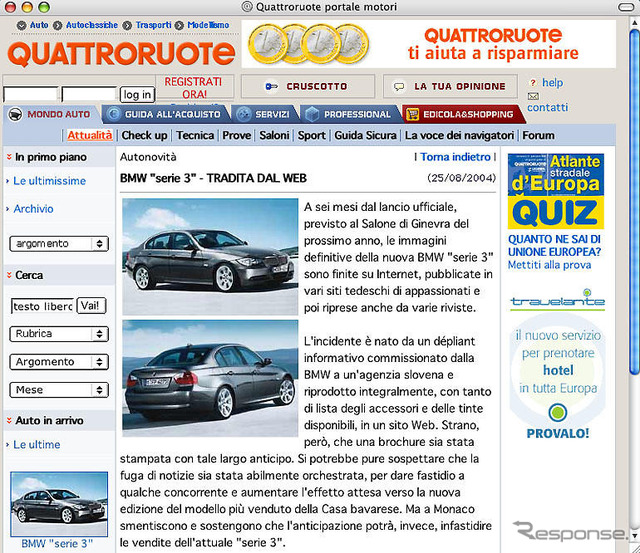Click the window toolbar toggle pill button
Image resolution: width=640 pixels, height=553 pixels.
click(626, 7)
